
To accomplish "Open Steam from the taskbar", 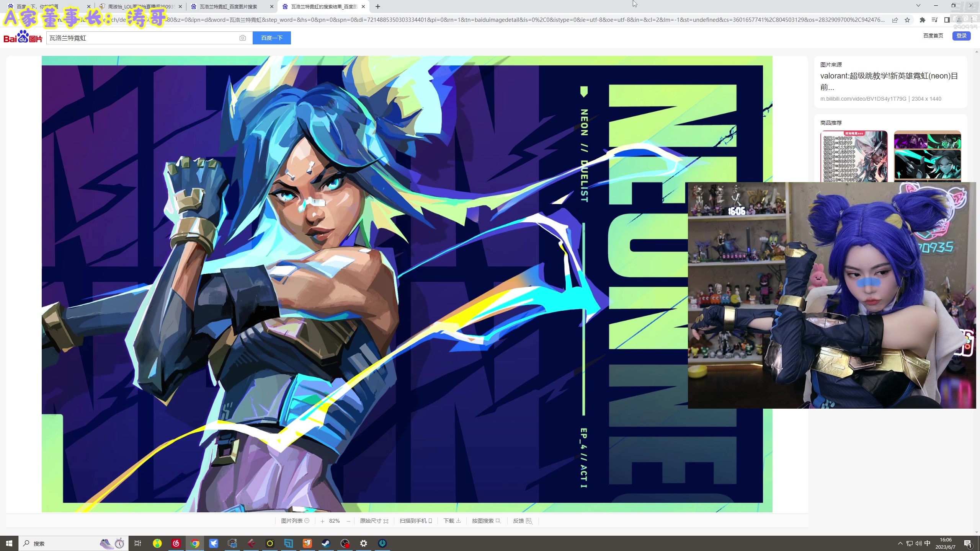I will 326,543.
